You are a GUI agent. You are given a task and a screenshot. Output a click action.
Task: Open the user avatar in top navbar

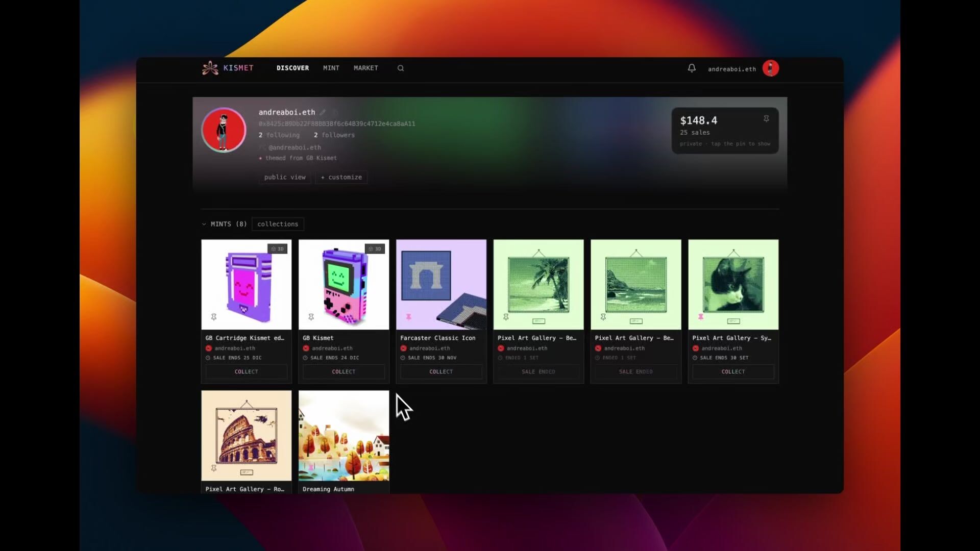pyautogui.click(x=770, y=68)
